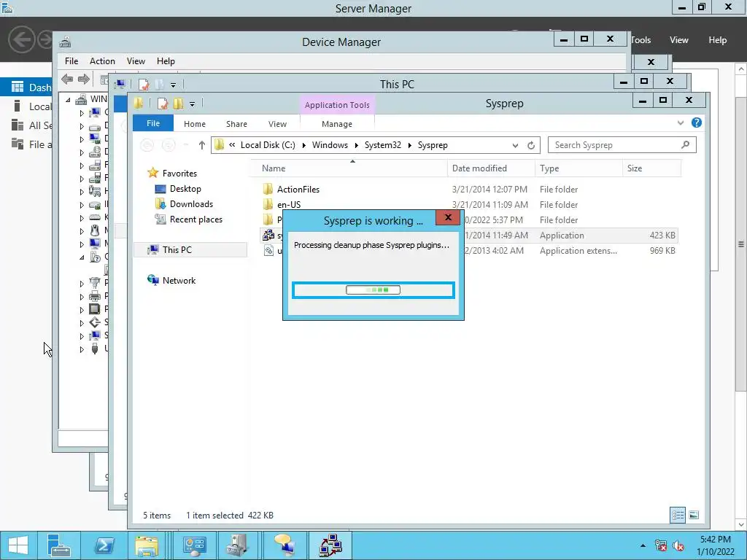This screenshot has width=747, height=560.
Task: Open quick access toolbar customize dropdown
Action: (x=192, y=104)
